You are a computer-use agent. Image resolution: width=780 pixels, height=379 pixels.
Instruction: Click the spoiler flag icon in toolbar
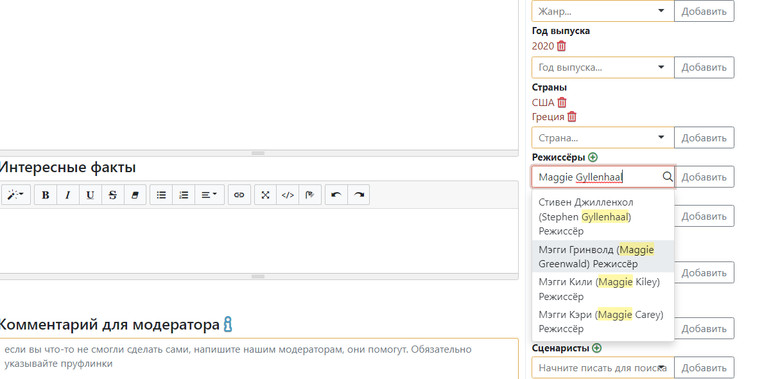pos(310,194)
